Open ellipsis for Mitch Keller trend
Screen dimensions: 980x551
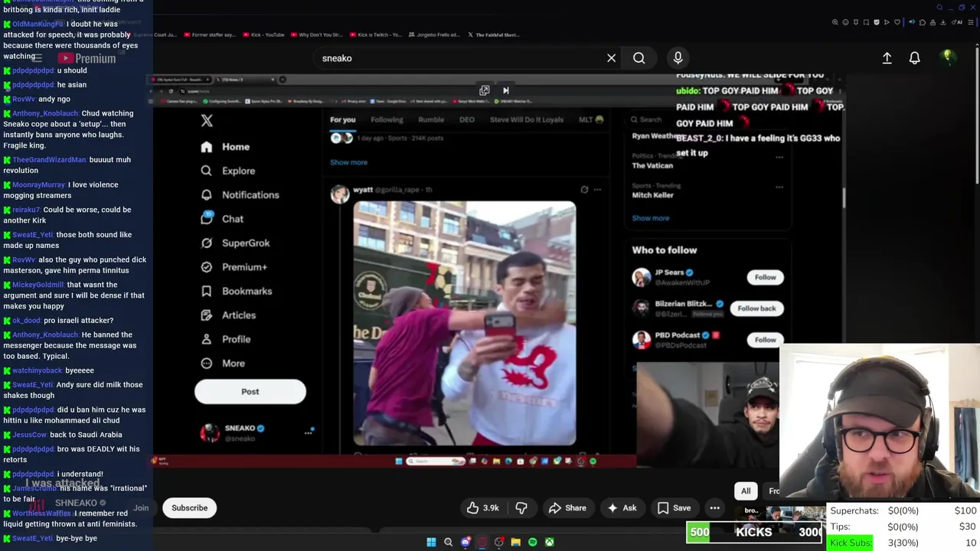click(779, 187)
